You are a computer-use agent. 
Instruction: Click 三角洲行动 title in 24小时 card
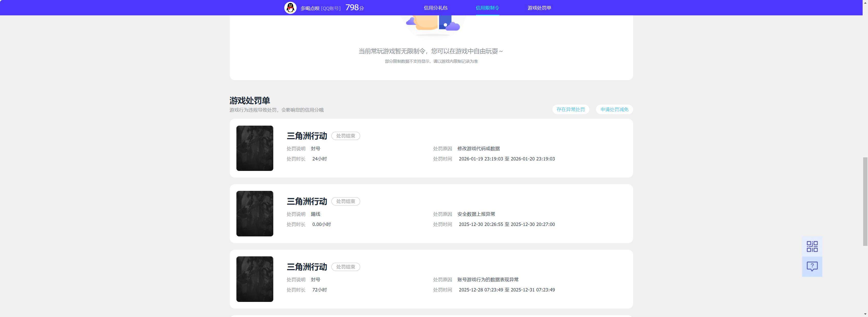307,136
